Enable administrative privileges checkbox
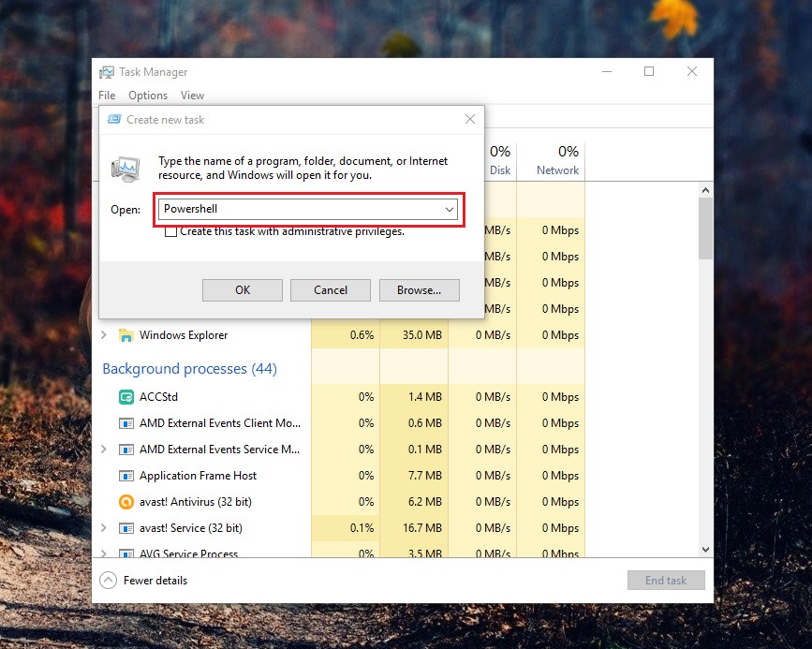Screen dimensions: 812x649 point(170,231)
